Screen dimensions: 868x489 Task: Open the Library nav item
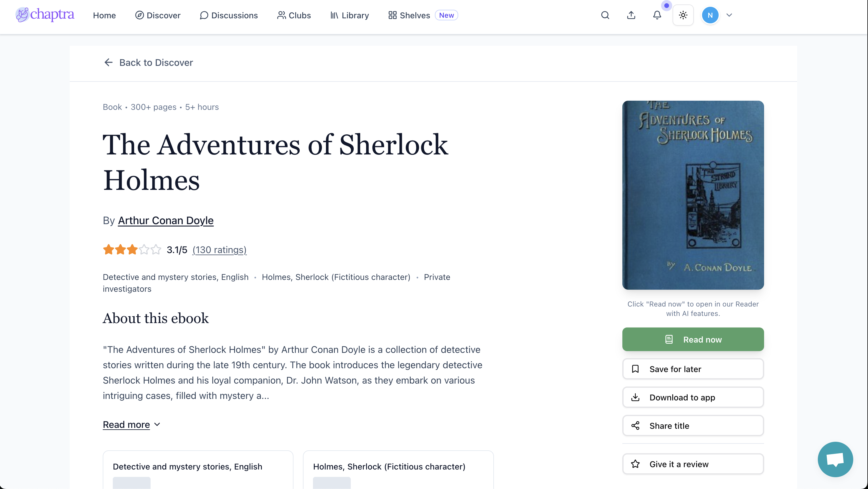pyautogui.click(x=350, y=15)
